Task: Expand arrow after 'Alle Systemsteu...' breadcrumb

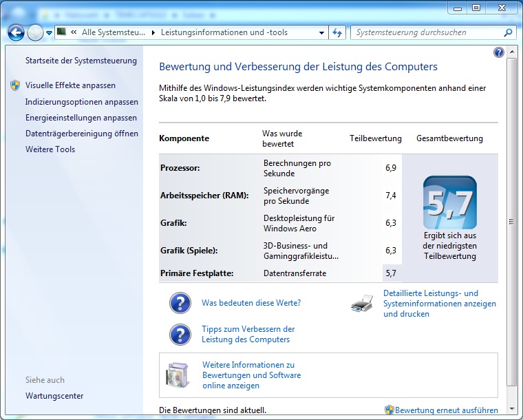Action: click(153, 32)
